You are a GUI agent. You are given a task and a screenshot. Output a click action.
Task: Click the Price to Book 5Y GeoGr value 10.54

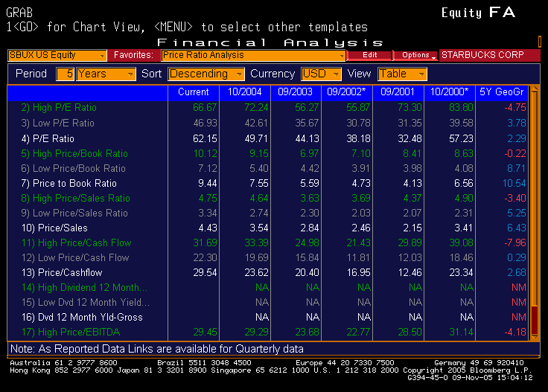tap(514, 184)
